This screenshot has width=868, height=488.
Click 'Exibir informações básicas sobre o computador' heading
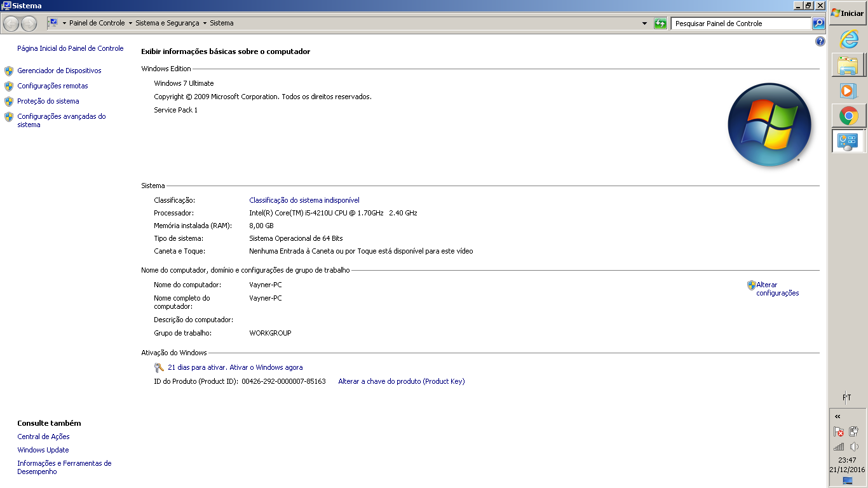[x=226, y=51]
